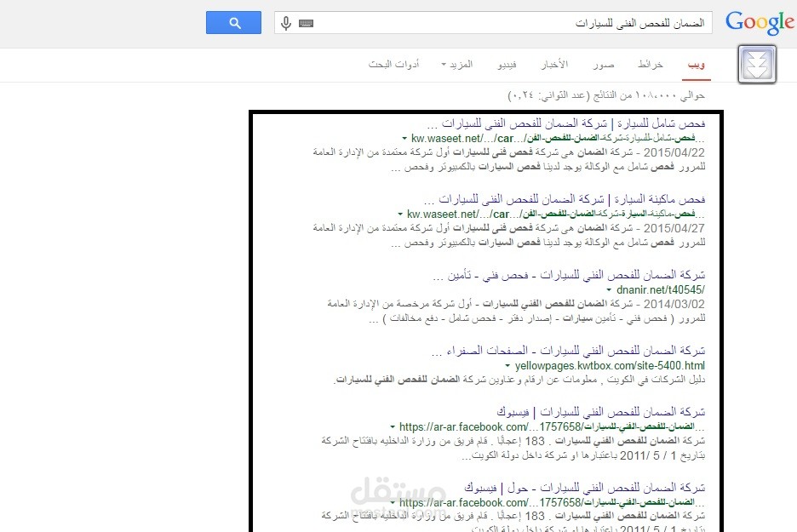Open the فيديو (Videos) tab

coord(507,65)
